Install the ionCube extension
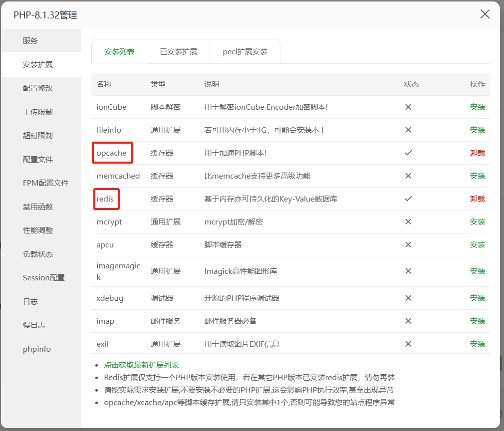This screenshot has width=504, height=431. tap(477, 107)
